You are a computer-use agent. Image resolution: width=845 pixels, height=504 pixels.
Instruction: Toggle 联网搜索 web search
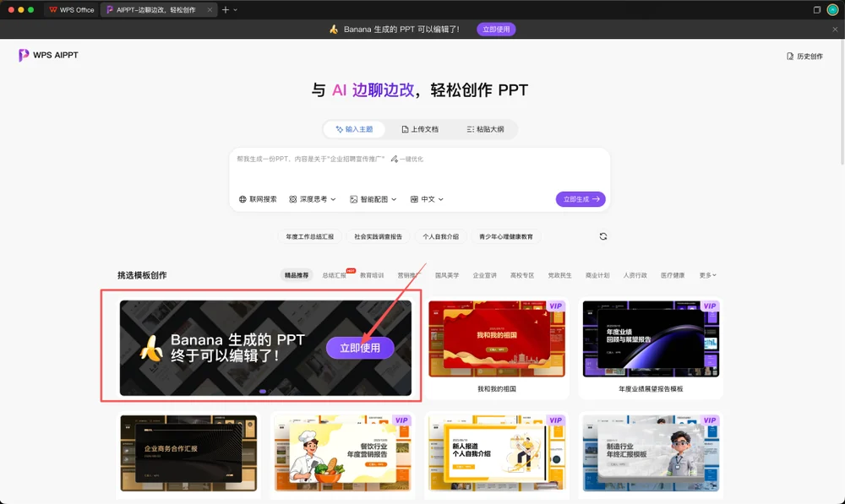click(x=258, y=199)
